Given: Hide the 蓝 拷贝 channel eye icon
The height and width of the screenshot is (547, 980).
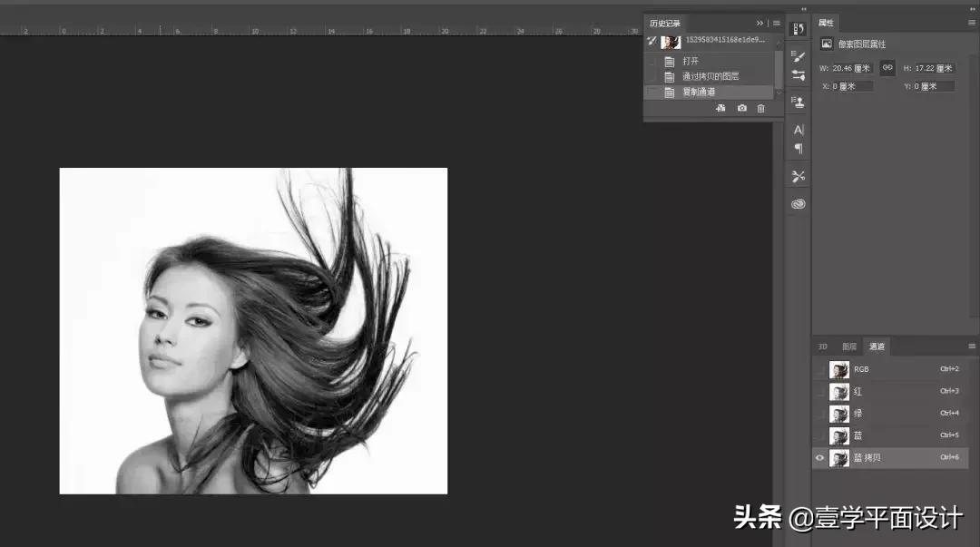Looking at the screenshot, I should [x=820, y=458].
